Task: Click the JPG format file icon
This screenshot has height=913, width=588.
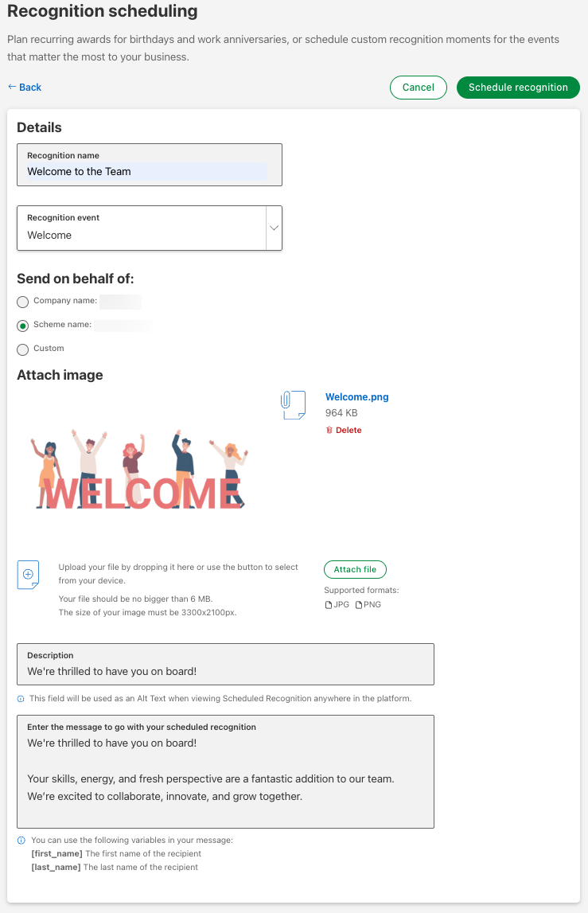Action: (x=329, y=605)
